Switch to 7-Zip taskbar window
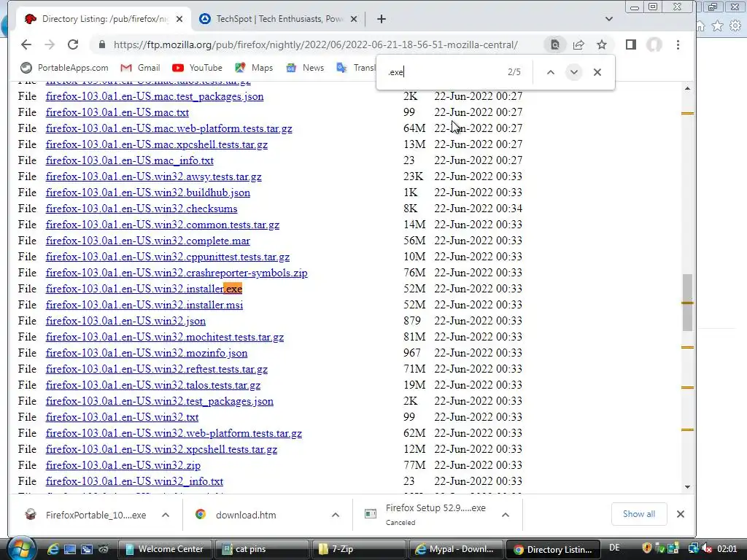This screenshot has width=747, height=560. pos(359,549)
